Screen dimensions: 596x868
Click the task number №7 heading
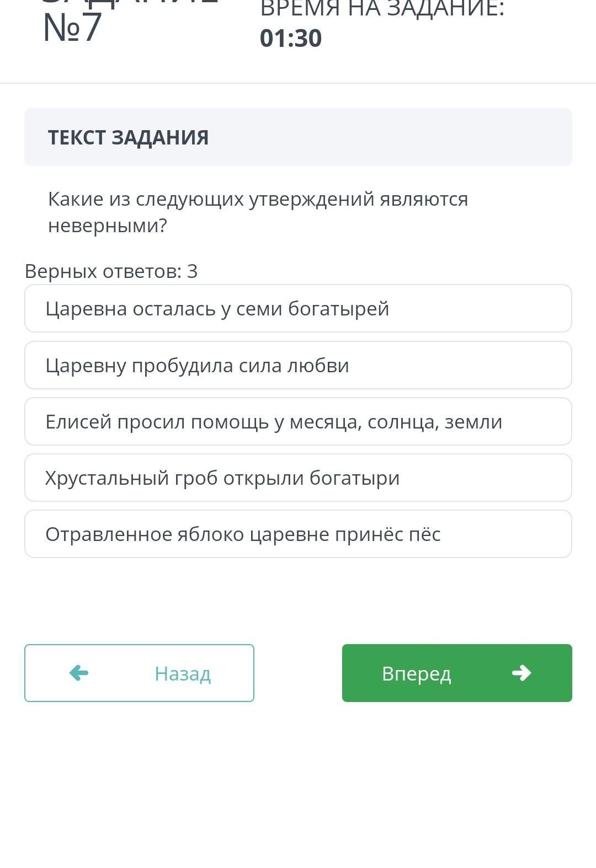tap(72, 28)
